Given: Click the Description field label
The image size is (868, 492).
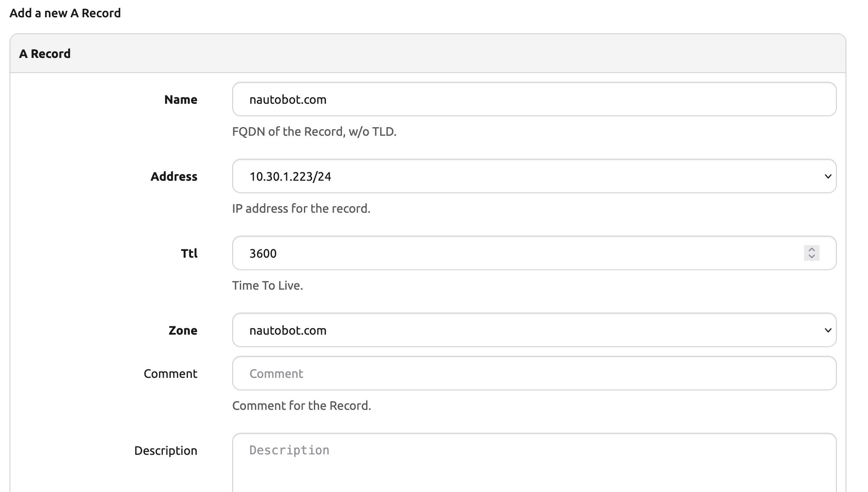Looking at the screenshot, I should (166, 451).
